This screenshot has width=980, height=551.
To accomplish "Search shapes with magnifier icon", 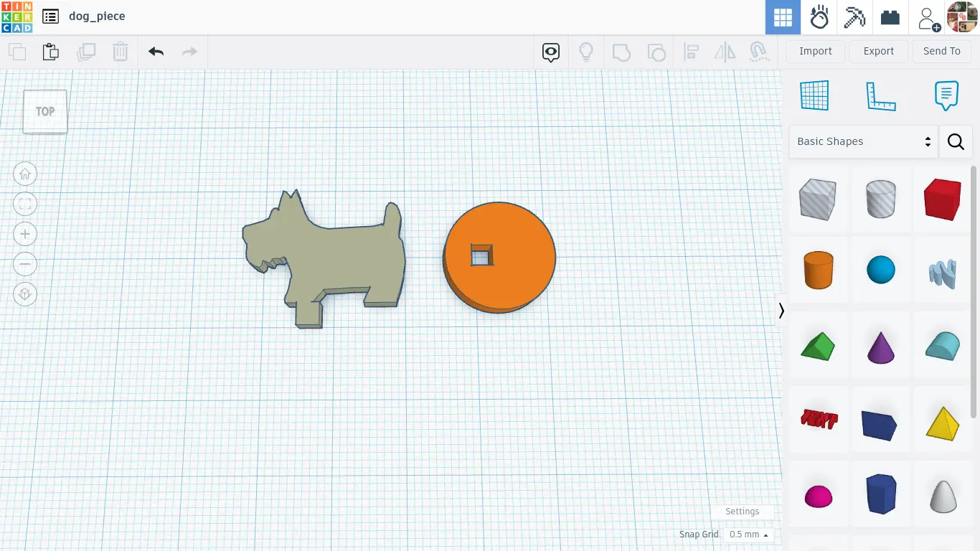I will pos(956,142).
